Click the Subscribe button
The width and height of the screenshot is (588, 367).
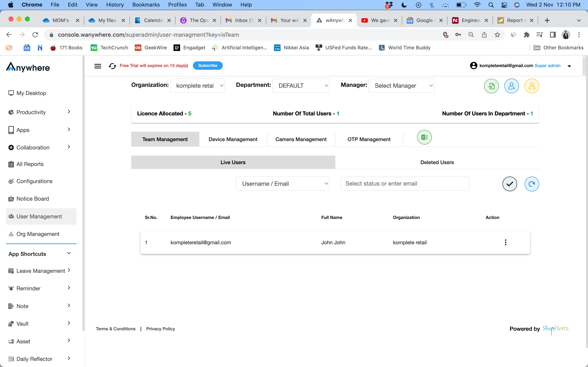click(x=208, y=65)
